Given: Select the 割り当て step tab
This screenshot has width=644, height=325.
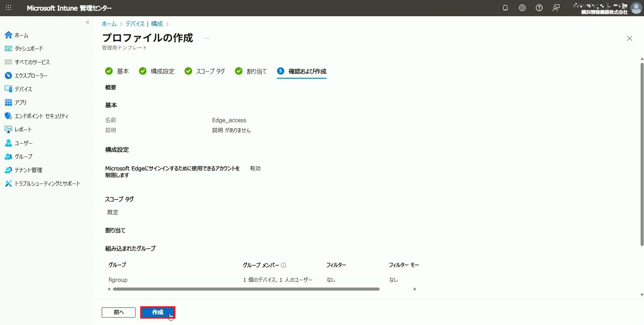Looking at the screenshot, I should 251,71.
